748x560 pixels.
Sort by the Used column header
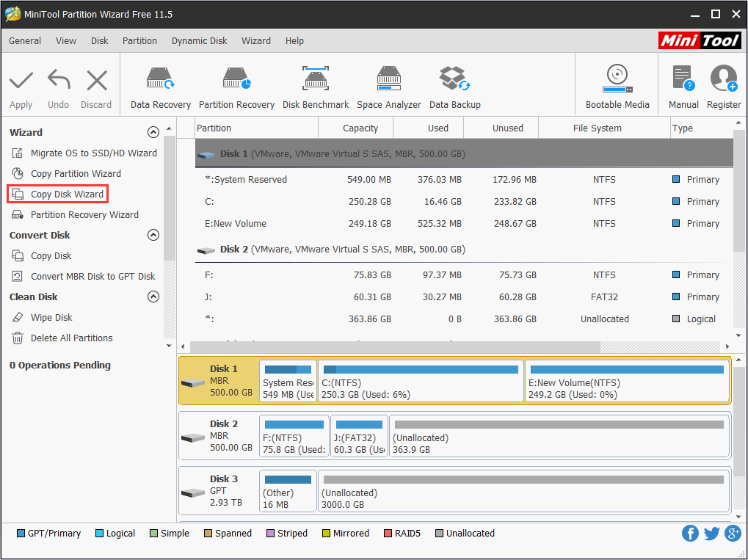coord(429,128)
